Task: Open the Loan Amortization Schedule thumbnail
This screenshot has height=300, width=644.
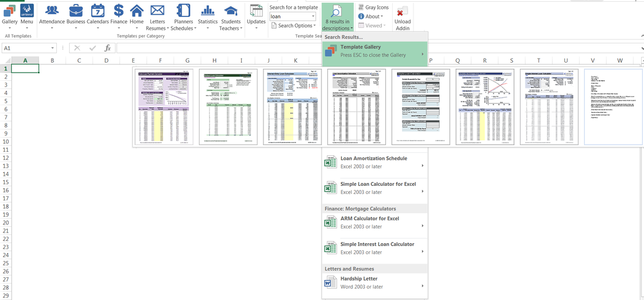Action: (357, 107)
